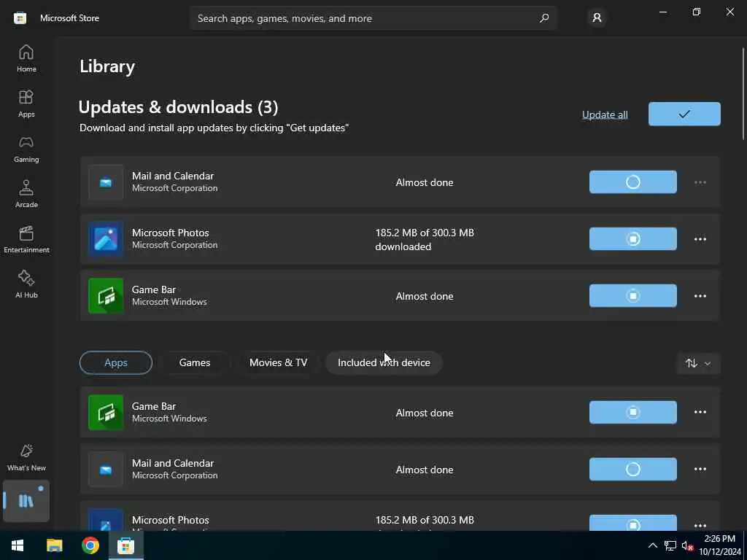The width and height of the screenshot is (747, 560).
Task: Stop the Game Bar update in updates list
Action: click(632, 296)
